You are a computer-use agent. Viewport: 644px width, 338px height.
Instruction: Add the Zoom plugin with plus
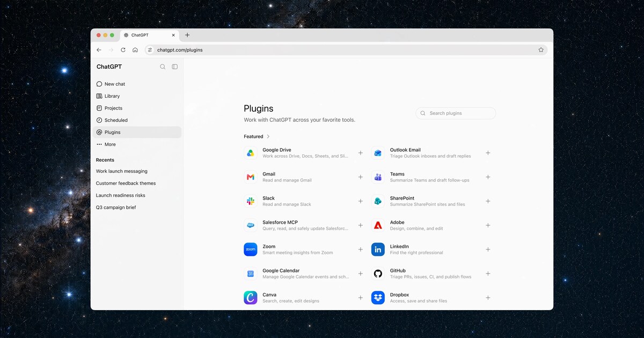(361, 249)
